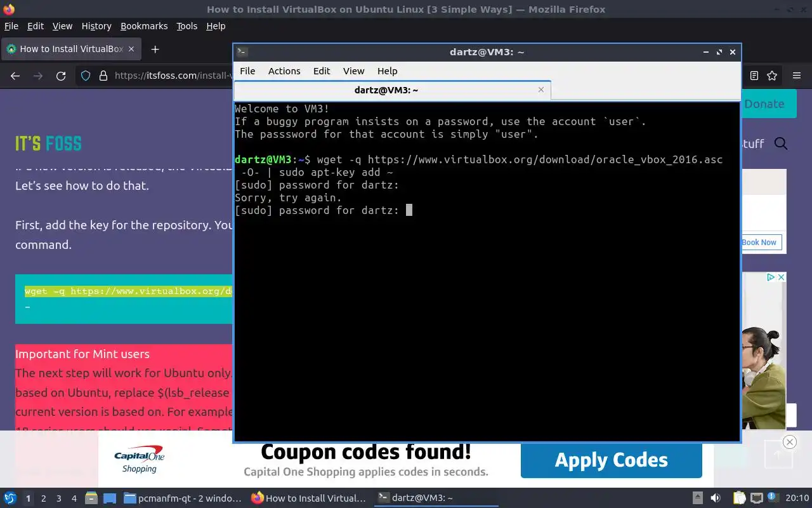Click the 20:10 clock in the panel
This screenshot has width=812, height=508.
[x=797, y=498]
